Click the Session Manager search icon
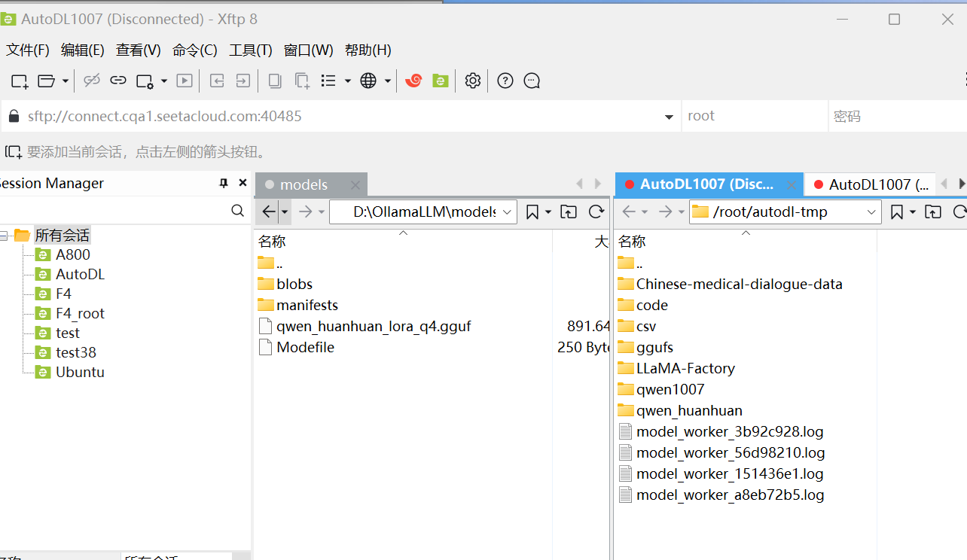 pyautogui.click(x=237, y=211)
